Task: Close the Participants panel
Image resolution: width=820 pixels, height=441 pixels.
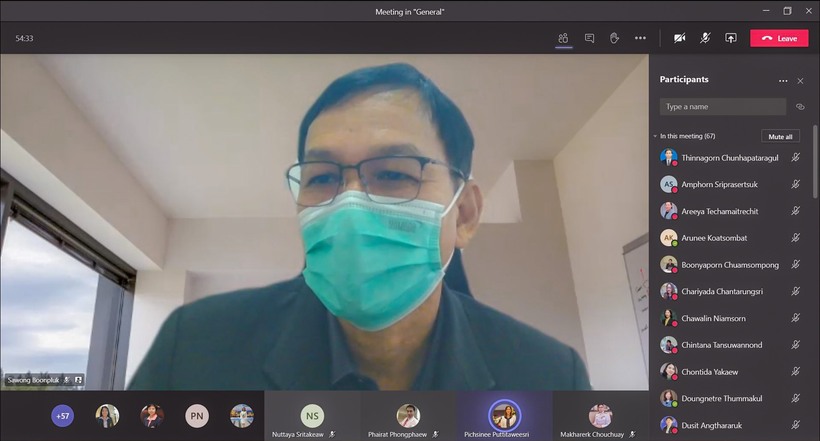Action: (800, 81)
